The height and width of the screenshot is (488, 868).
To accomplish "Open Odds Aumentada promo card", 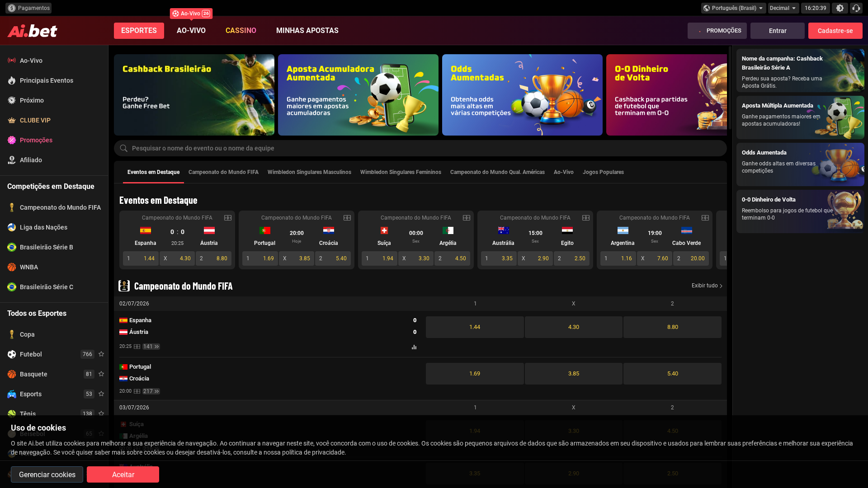I will (800, 164).
